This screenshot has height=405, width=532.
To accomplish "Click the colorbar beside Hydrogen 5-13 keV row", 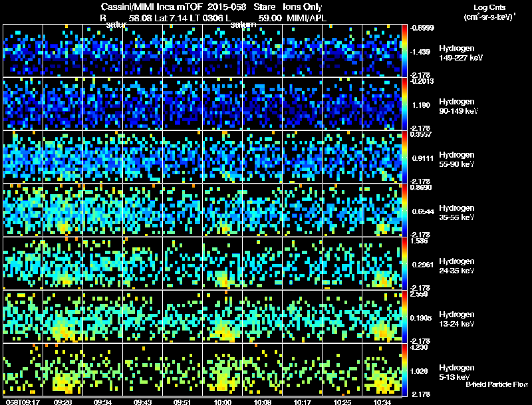I will [404, 370].
